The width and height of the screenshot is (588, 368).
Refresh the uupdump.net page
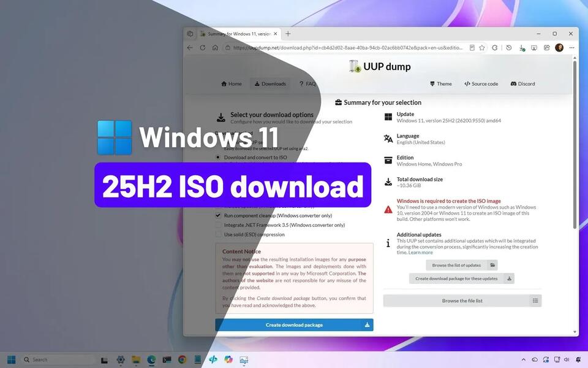pos(203,48)
